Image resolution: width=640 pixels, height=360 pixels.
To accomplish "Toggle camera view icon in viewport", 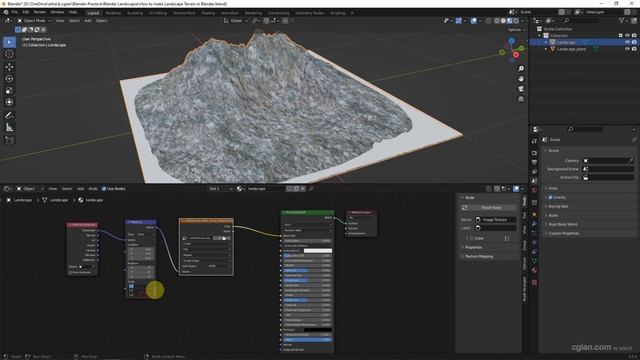I will 521,89.
